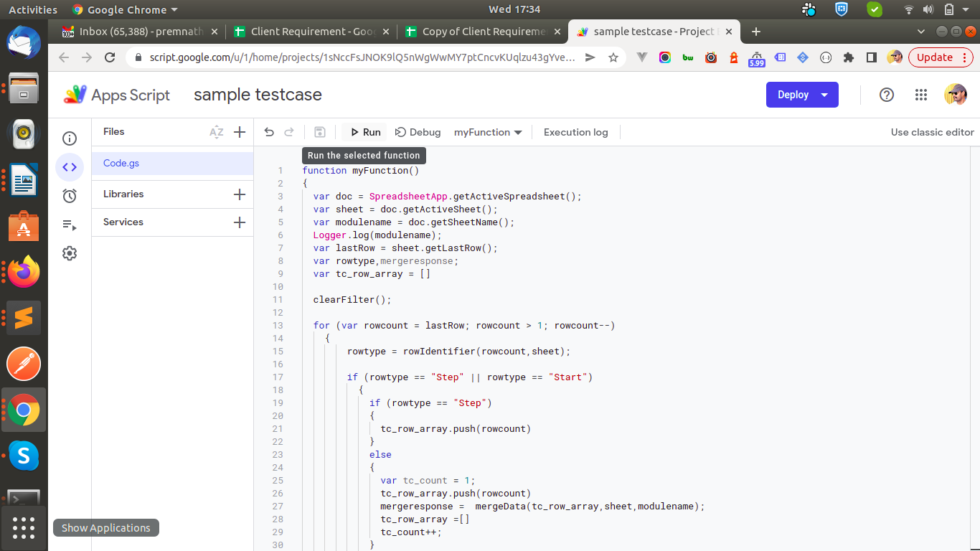Open a new Chrome tab with the plus button
Screen dimensions: 980x551
click(x=755, y=32)
